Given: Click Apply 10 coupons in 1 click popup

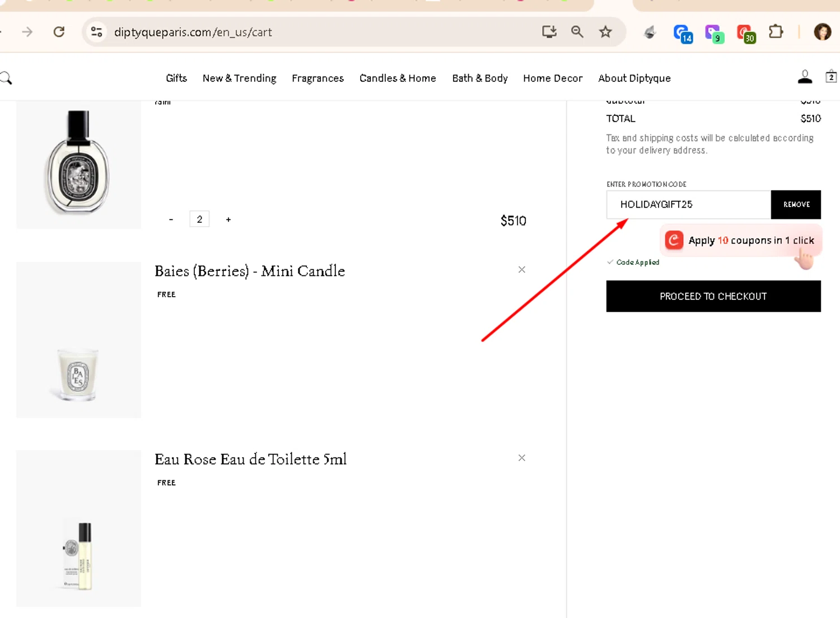Looking at the screenshot, I should [x=740, y=241].
